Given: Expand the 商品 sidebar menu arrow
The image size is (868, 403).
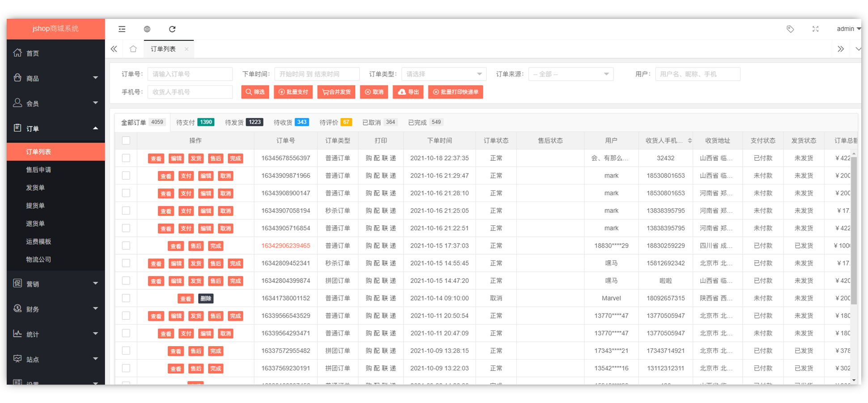Looking at the screenshot, I should tap(95, 78).
